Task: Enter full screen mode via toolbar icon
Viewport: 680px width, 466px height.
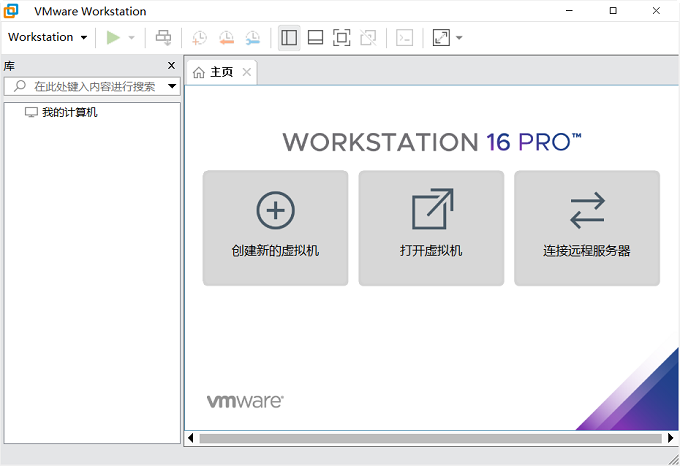Action: click(341, 38)
